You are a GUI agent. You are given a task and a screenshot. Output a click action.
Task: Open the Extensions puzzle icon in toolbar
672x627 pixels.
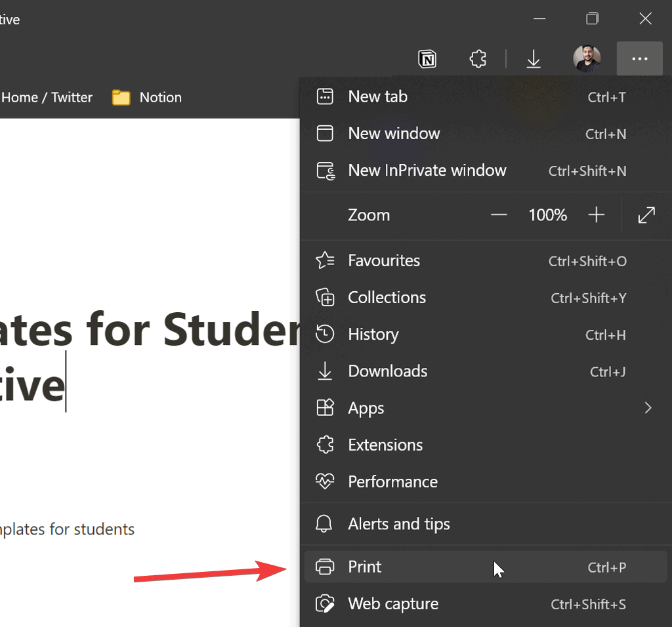click(x=478, y=60)
